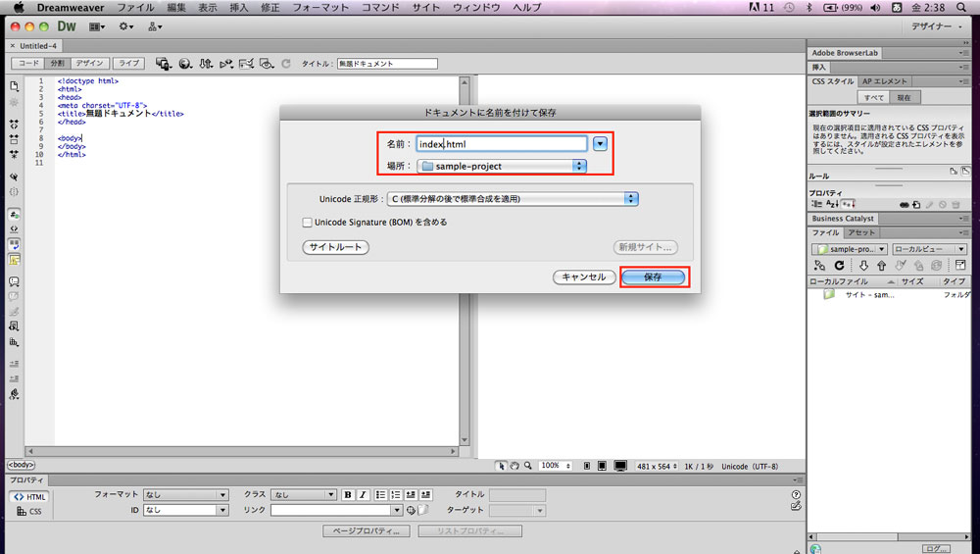Toggle ordered list button
This screenshot has height=554, width=980.
395,494
